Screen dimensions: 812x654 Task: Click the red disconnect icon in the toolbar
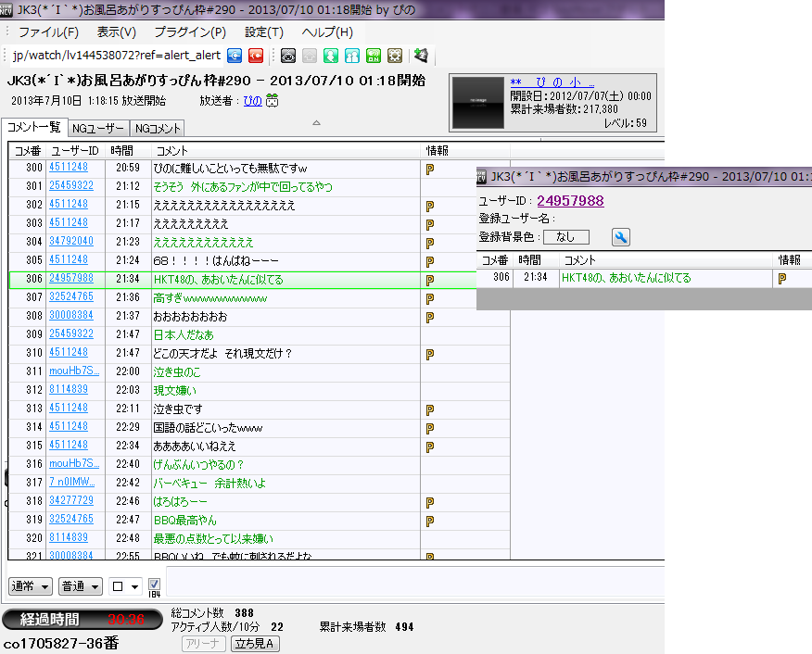click(x=256, y=56)
